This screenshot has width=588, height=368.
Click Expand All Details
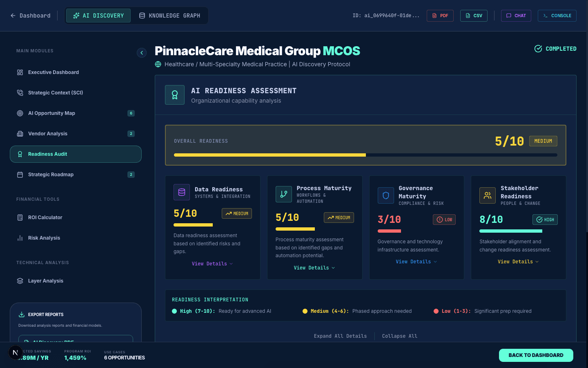tap(341, 336)
